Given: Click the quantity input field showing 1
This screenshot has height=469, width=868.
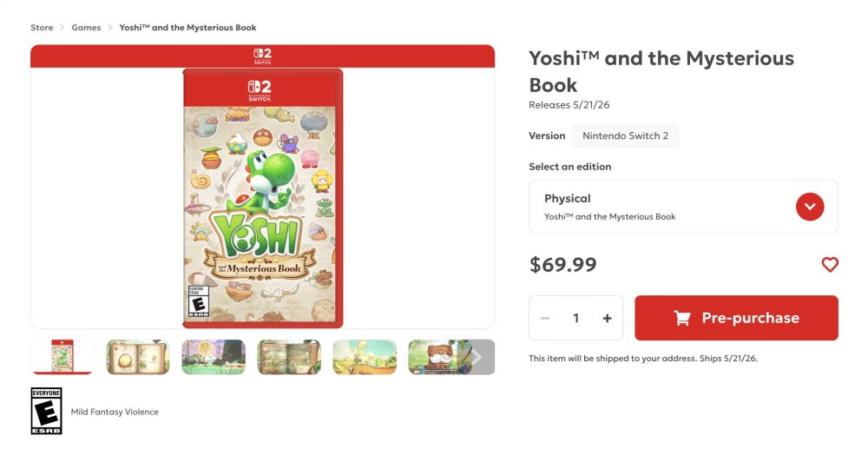Looking at the screenshot, I should point(575,318).
